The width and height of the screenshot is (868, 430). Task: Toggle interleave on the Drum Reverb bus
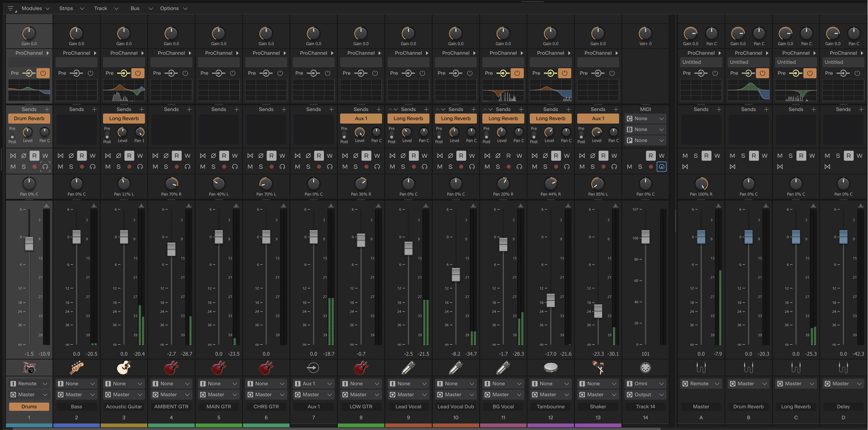click(732, 167)
